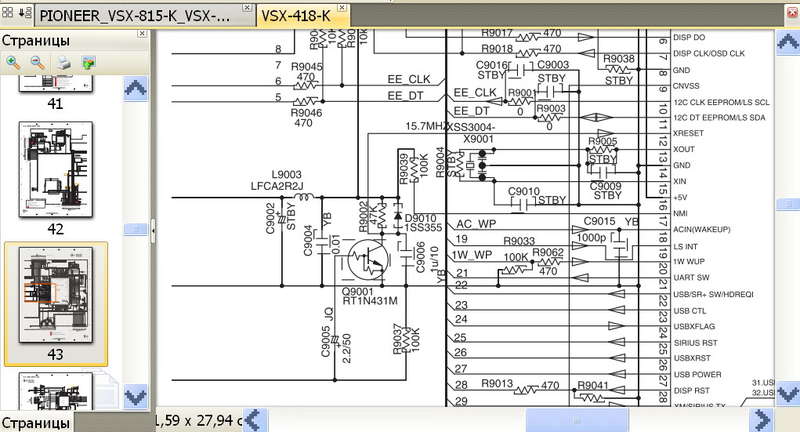Close the VSX-418-K tab
Screen dimensions: 800x432
[x=342, y=8]
